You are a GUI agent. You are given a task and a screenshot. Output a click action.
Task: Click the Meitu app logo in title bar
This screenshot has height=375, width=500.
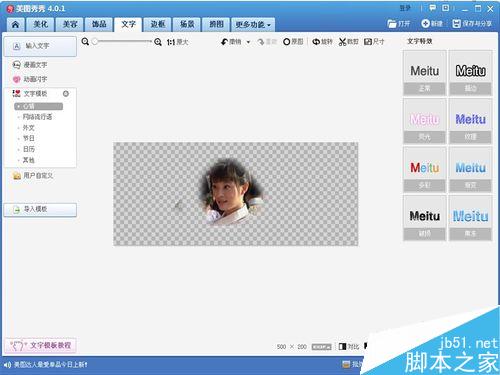tap(11, 9)
